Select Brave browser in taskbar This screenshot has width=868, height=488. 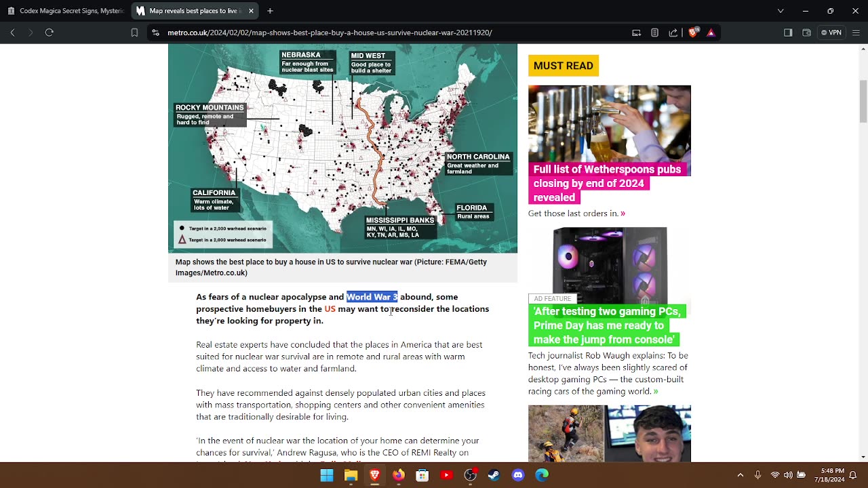(374, 475)
